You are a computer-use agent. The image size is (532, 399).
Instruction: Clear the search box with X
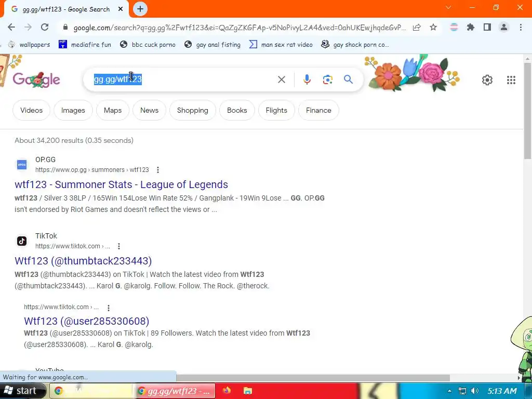282,79
